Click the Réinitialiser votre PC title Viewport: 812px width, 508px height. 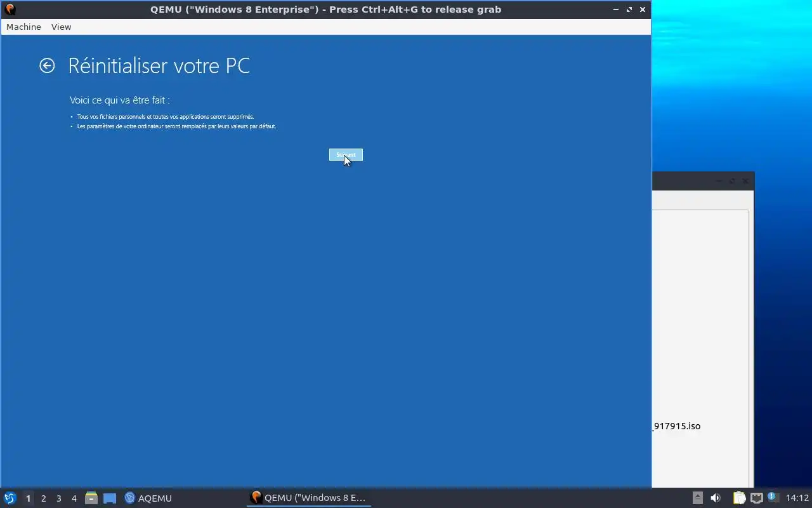[159, 65]
